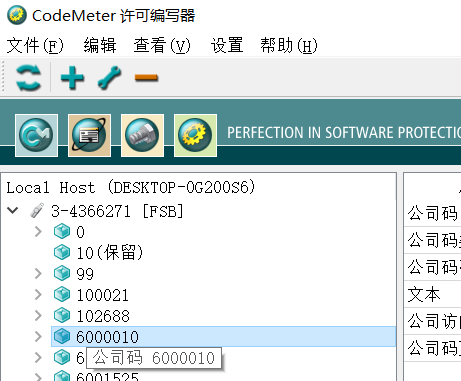Click the cube icon for 100021

tap(62, 294)
